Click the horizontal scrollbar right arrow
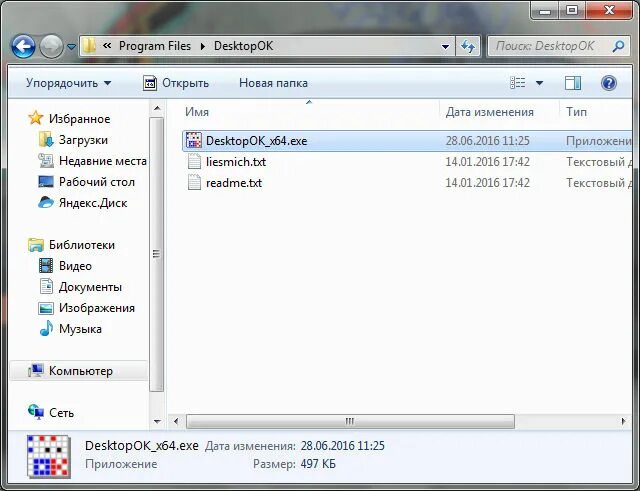 (x=623, y=421)
